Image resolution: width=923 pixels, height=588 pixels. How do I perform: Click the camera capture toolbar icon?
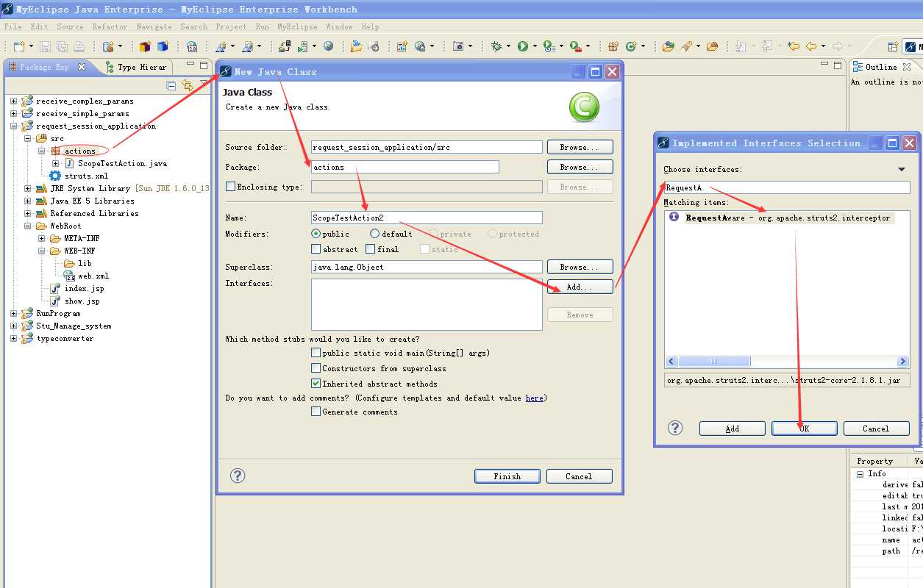(458, 46)
